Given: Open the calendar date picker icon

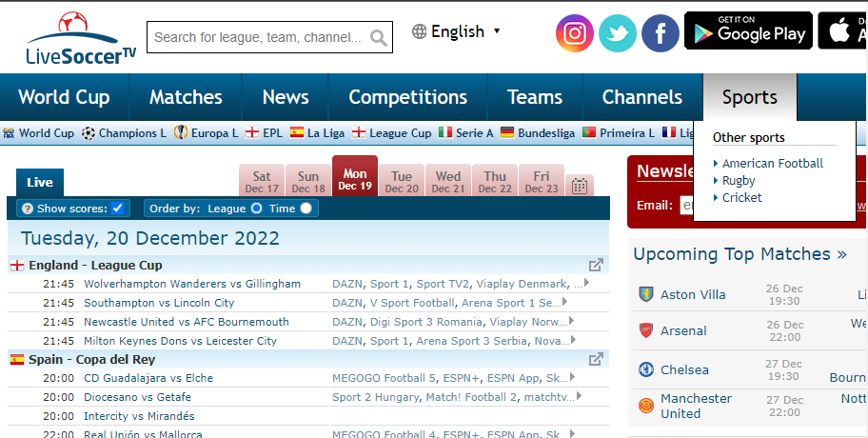Looking at the screenshot, I should 580,186.
